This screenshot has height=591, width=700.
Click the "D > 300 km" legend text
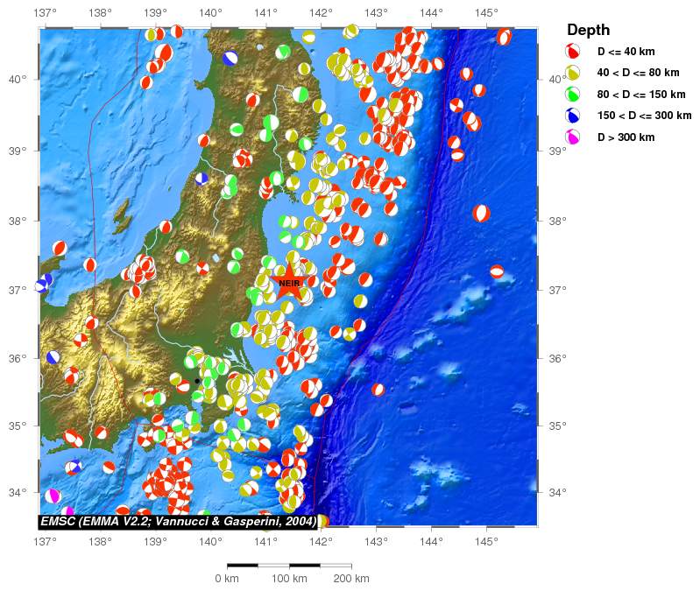click(x=626, y=137)
